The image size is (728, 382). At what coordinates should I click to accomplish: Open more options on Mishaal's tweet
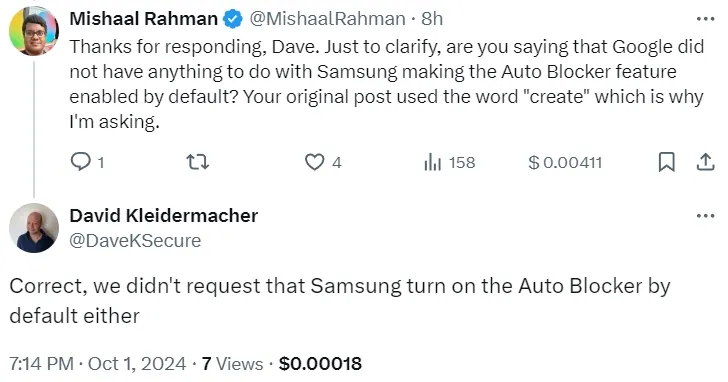point(706,19)
